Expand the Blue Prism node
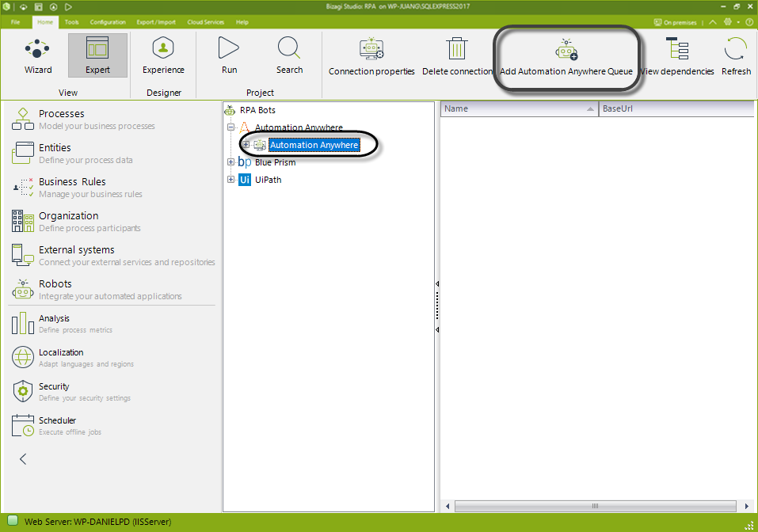Image resolution: width=758 pixels, height=532 pixels. click(x=231, y=162)
